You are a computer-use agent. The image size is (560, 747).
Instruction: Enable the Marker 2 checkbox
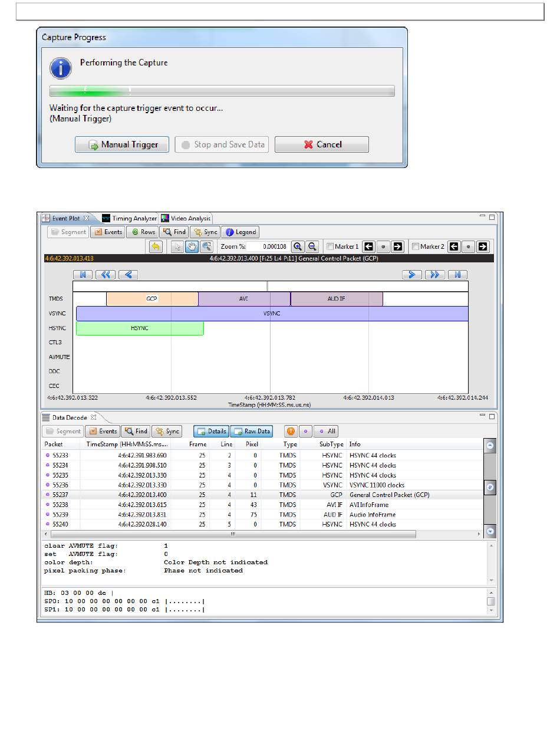tap(416, 246)
